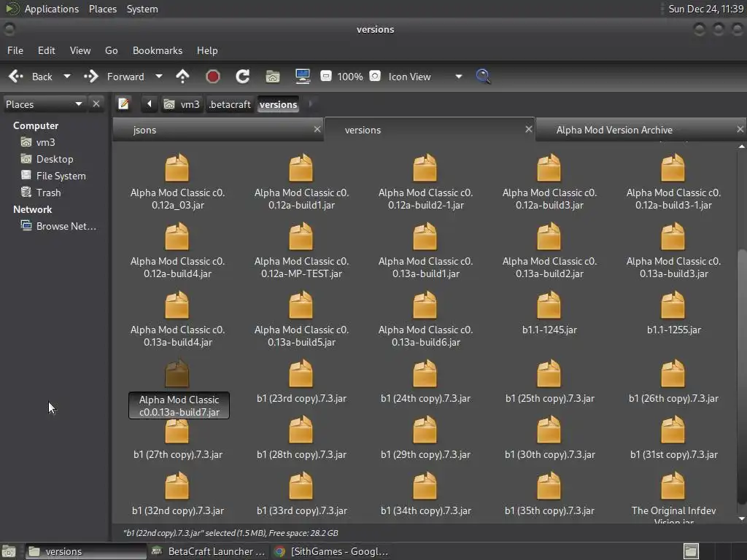The height and width of the screenshot is (560, 747).
Task: Expand the Back history dropdown arrow
Action: pos(67,77)
